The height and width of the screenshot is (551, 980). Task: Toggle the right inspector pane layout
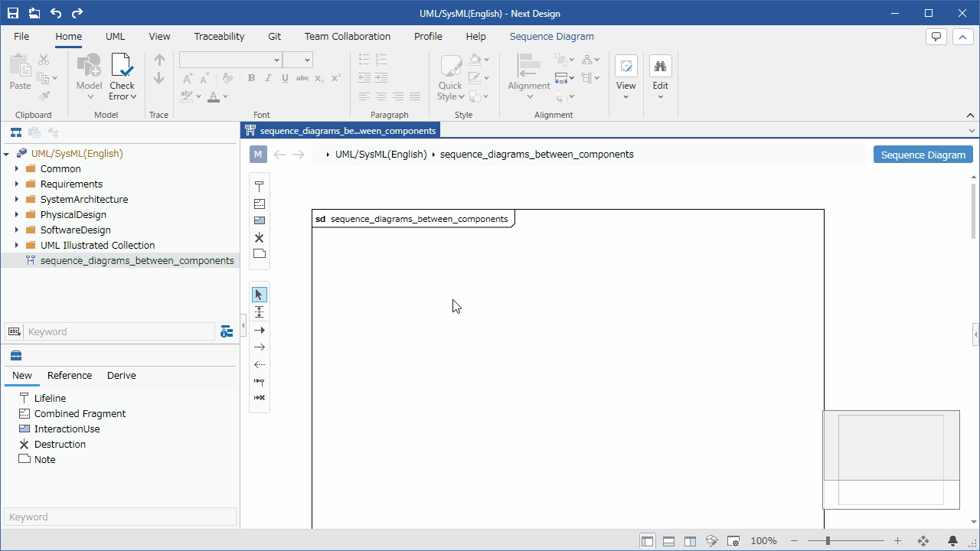click(x=690, y=541)
